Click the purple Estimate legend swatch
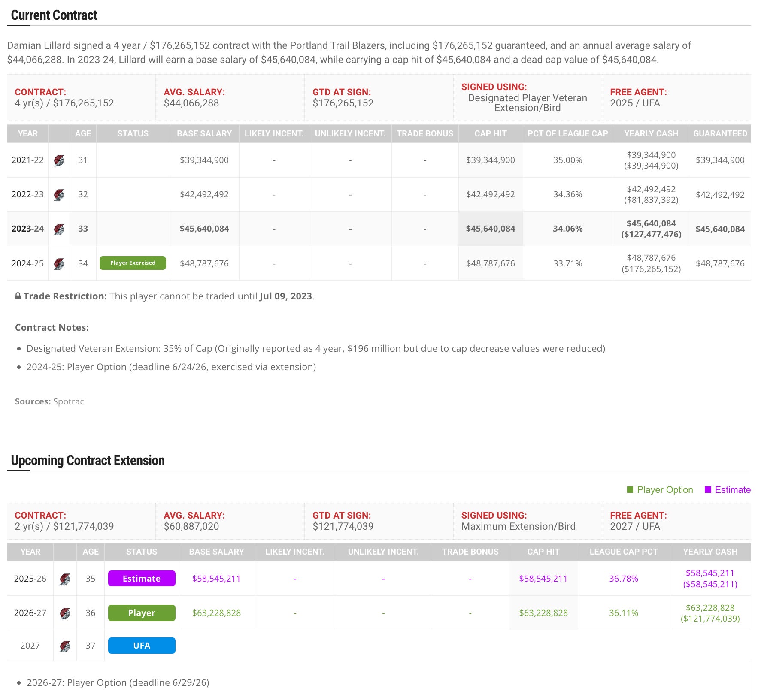 (708, 490)
